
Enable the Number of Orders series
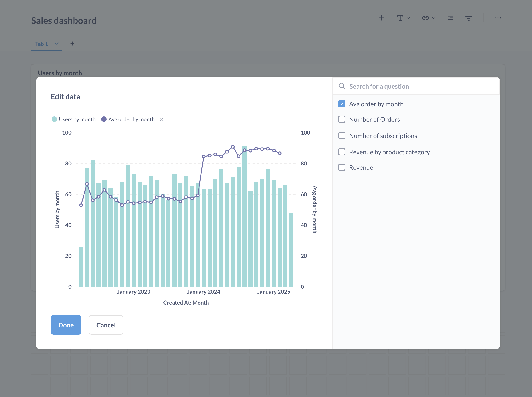click(x=342, y=119)
